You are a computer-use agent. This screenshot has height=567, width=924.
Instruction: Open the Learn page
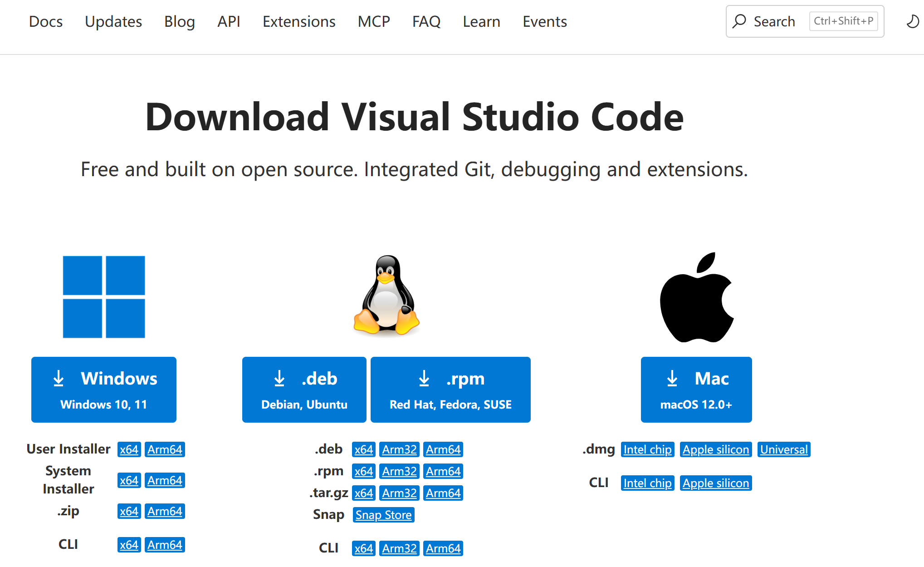coord(481,21)
